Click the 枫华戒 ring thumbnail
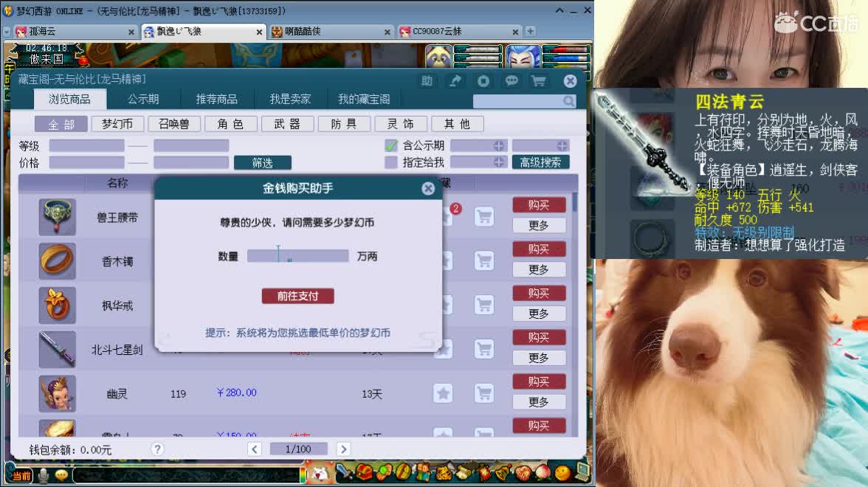The width and height of the screenshot is (868, 487). coord(57,305)
